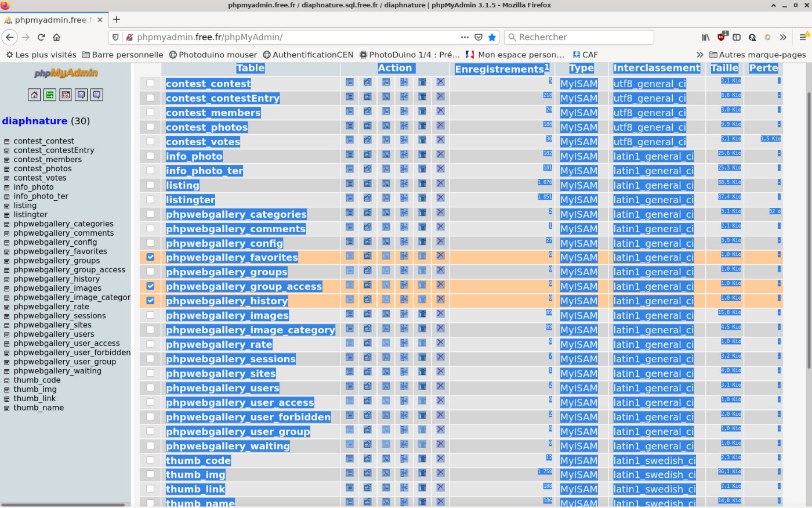Expand the Autres marque-pages bookmarks folder
Viewport: 812px width, 508px height.
coord(757,55)
